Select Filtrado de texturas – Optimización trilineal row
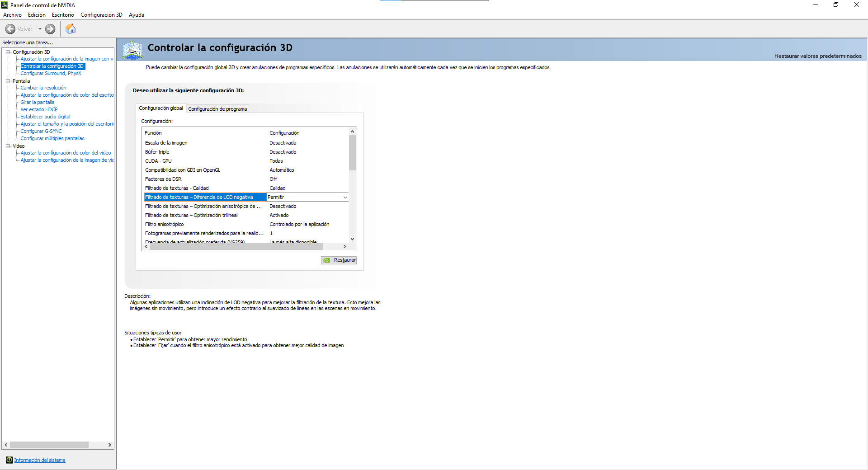The width and height of the screenshot is (868, 470). click(x=246, y=215)
